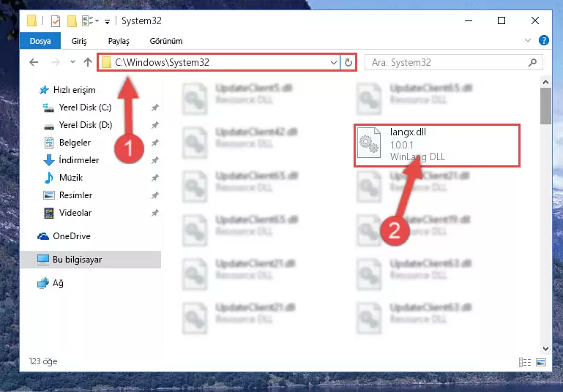Viewport: 563px width, 392px height.
Task: Refresh the System32 folder
Action: pos(348,63)
